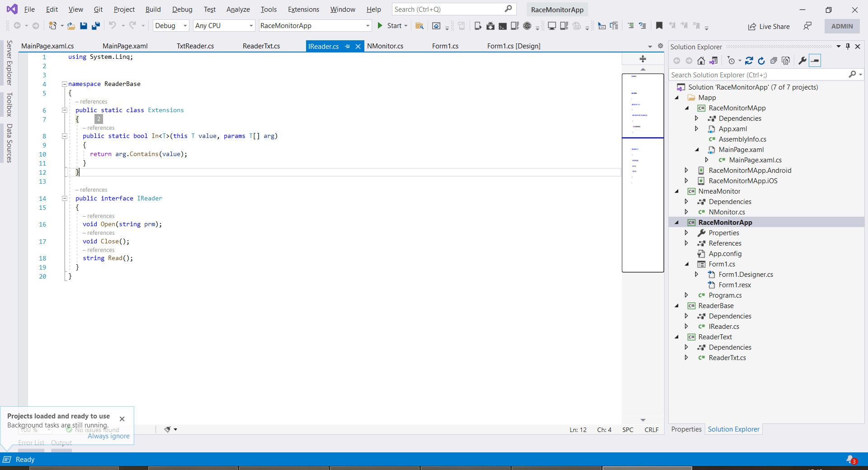Toggle pin on the IReader.cs tab

coord(347,46)
